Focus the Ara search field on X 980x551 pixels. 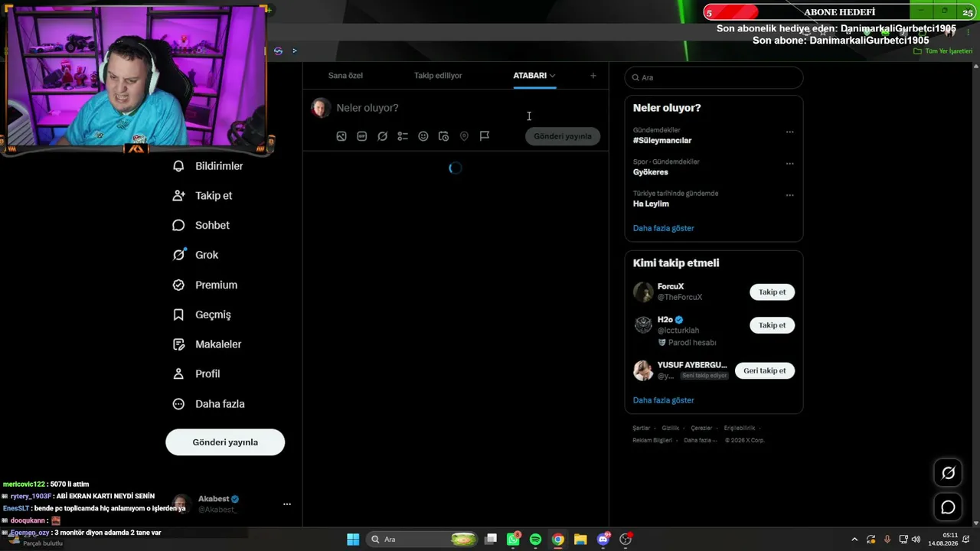714,77
